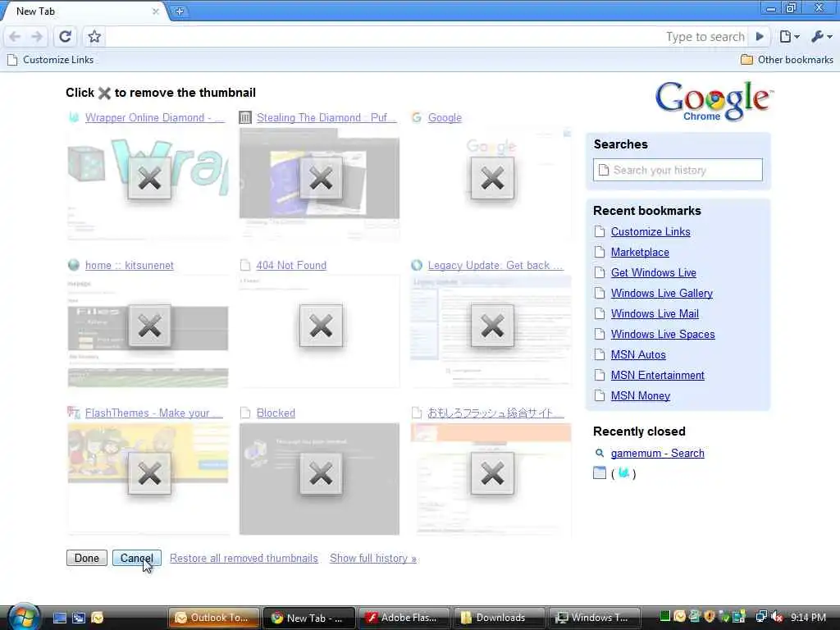The image size is (840, 630).
Task: Remove the FlashThemes thumbnail
Action: (x=149, y=473)
